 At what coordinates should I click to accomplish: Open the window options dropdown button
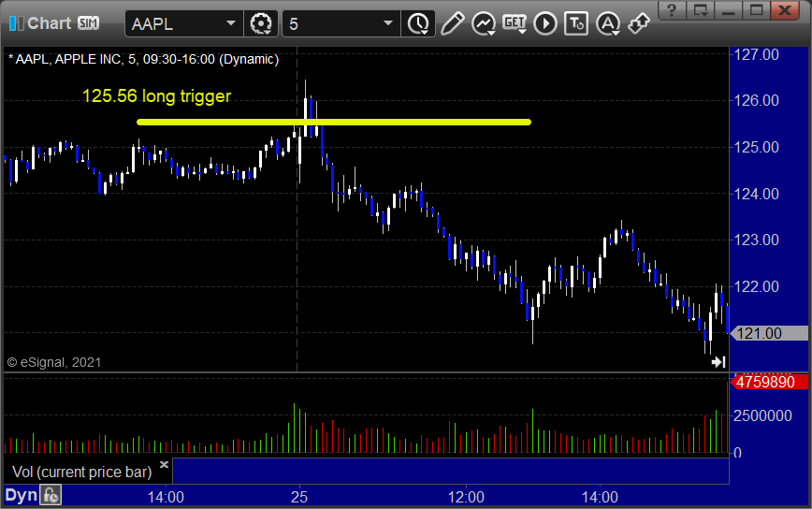pos(701,10)
